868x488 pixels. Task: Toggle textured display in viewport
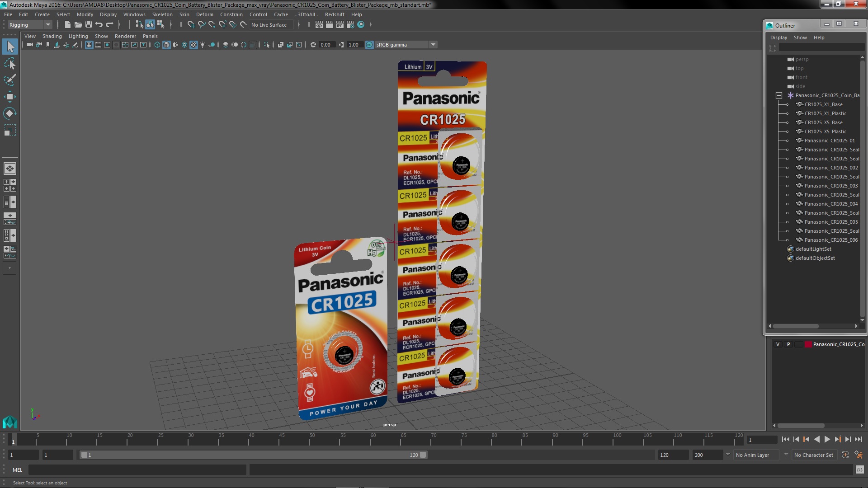[x=193, y=45]
